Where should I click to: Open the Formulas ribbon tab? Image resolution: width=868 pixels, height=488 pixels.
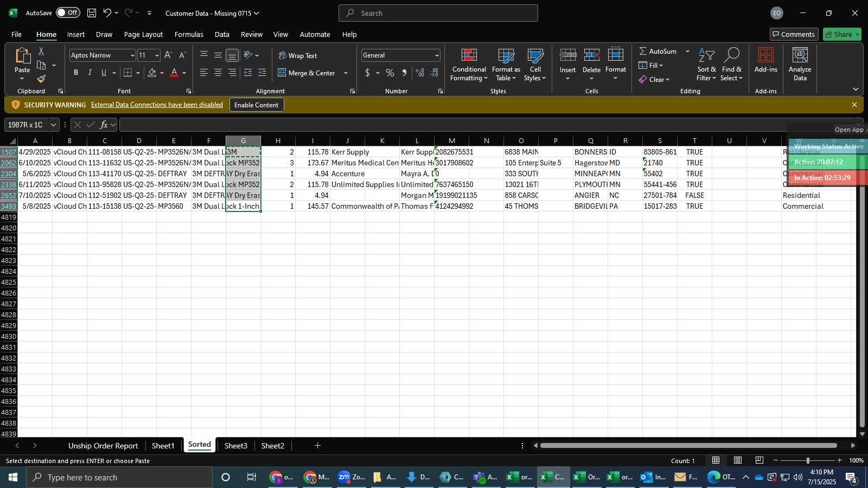click(x=189, y=34)
